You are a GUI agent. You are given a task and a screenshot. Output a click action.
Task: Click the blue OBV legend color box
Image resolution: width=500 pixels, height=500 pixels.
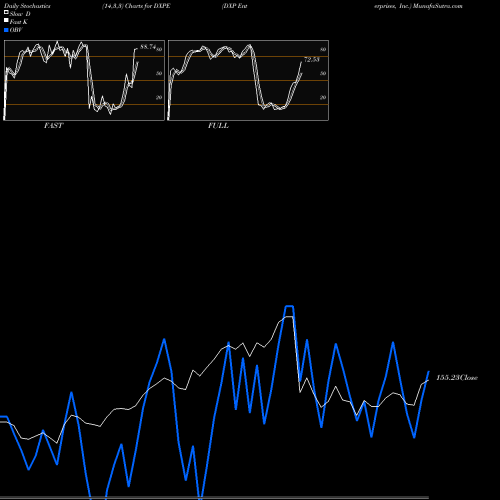click(6, 30)
